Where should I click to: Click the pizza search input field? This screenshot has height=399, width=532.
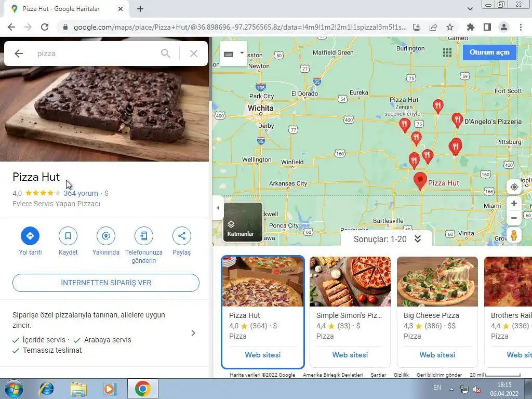point(95,54)
